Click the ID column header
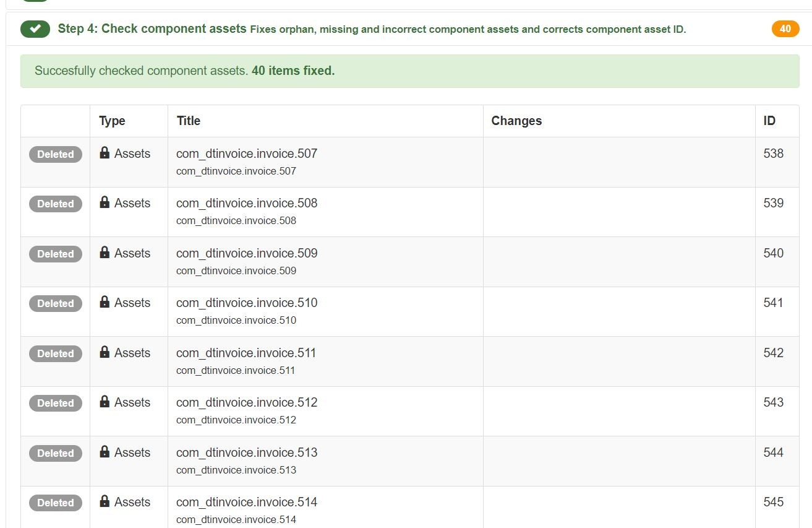This screenshot has width=812, height=528. point(769,121)
